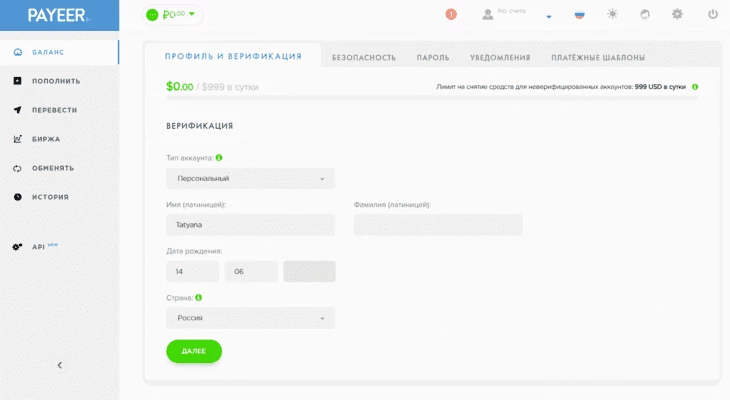Expand the account number dropdown

[548, 17]
